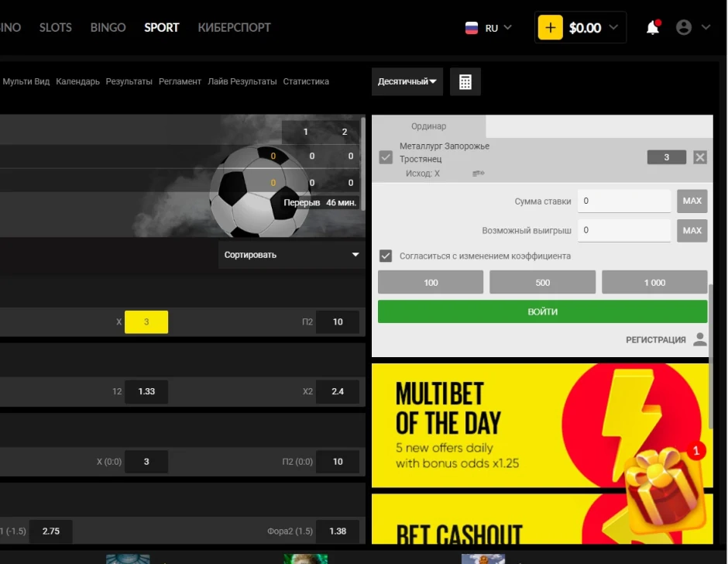Click the Сумма ставки input field
The image size is (728, 564).
[x=624, y=201]
